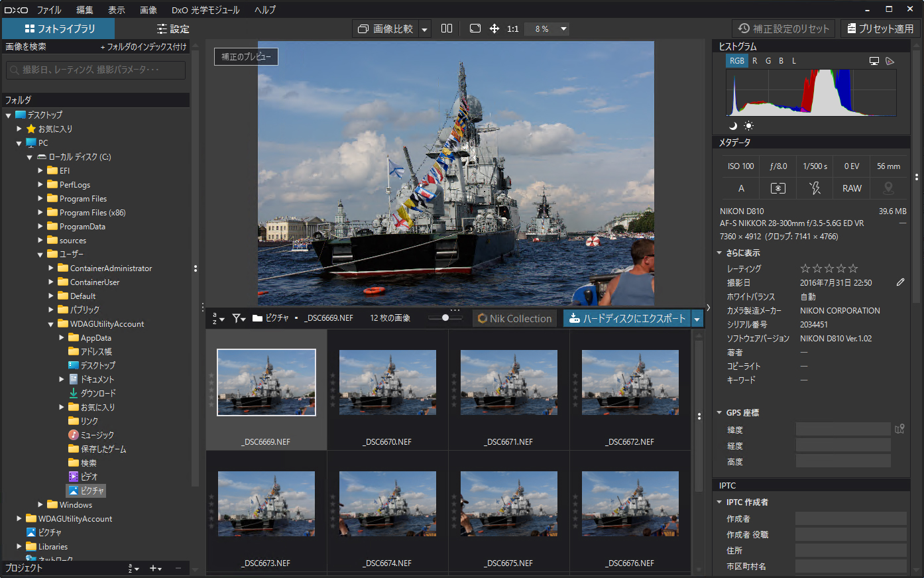Switch histogram to the R channel
This screenshot has width=924, height=578.
pos(754,61)
